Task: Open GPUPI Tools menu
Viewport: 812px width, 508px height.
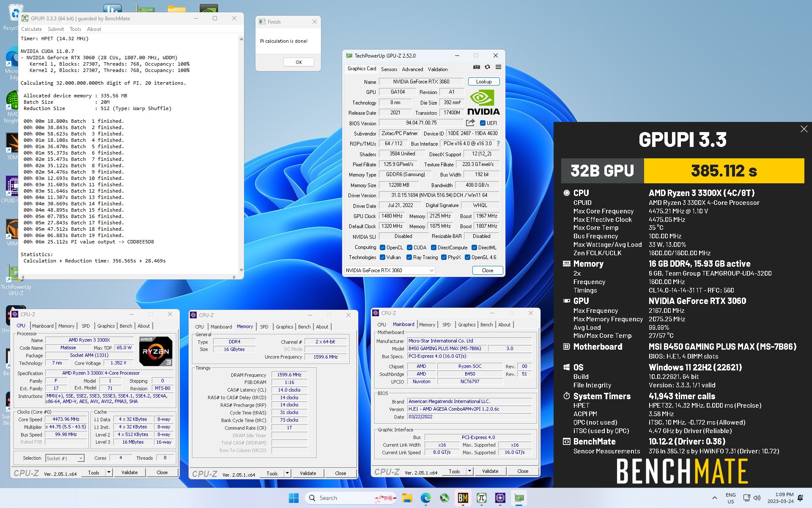Action: point(75,29)
